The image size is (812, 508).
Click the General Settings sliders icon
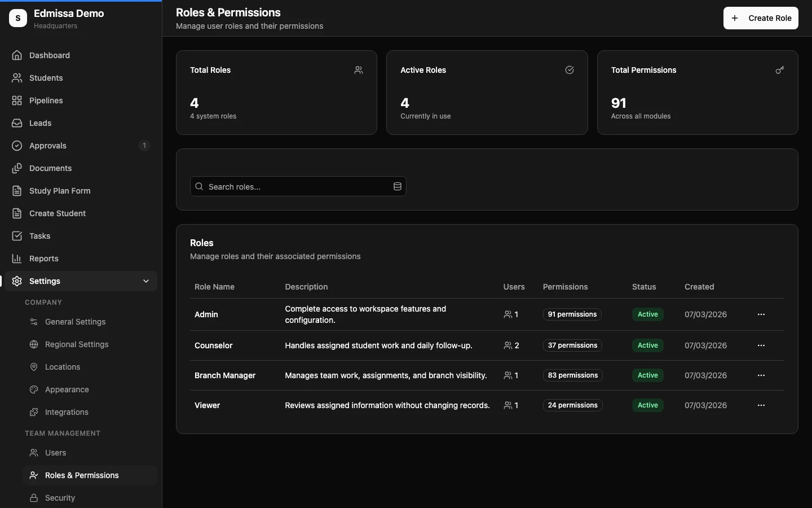34,322
